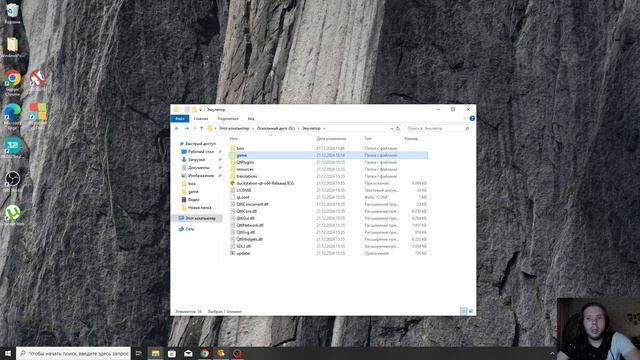The height and width of the screenshot is (360, 640).
Task: Select Qt6Gui.dll file
Action: tap(245, 218)
